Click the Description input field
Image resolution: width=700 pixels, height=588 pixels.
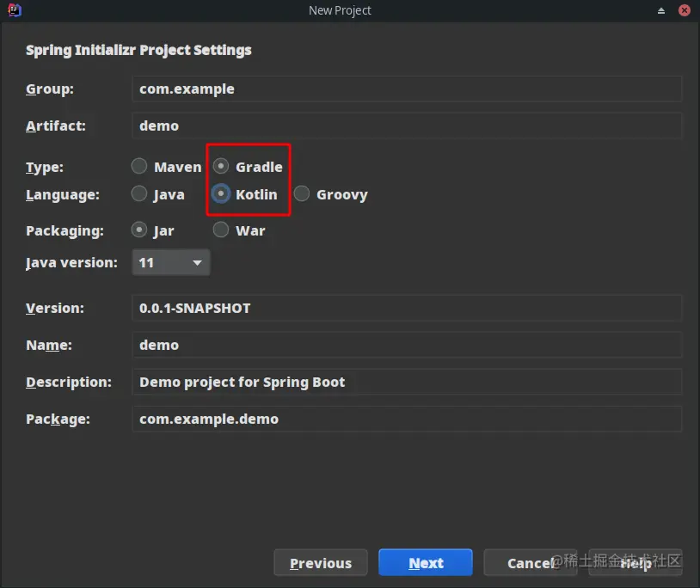click(407, 382)
